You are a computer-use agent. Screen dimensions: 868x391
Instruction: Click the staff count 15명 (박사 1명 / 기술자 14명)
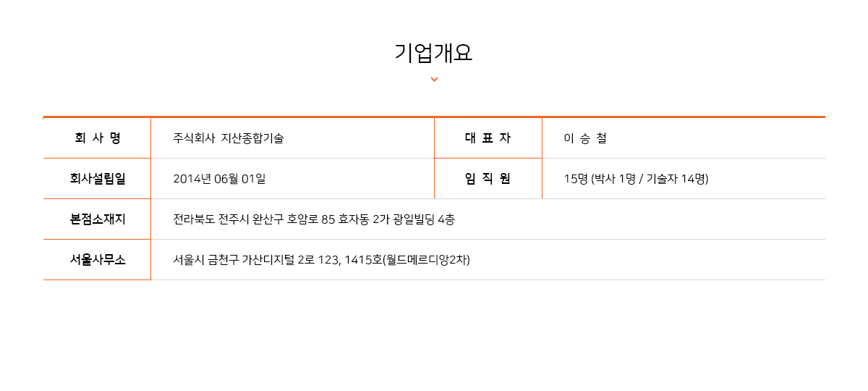tap(636, 179)
